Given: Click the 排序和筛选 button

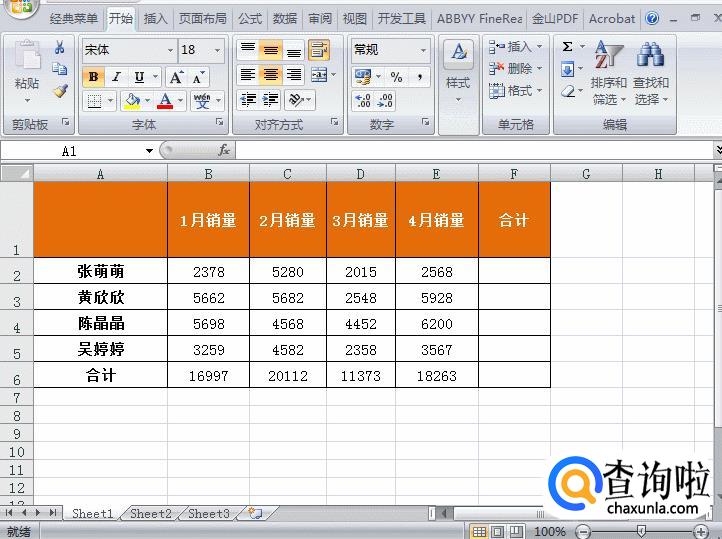Looking at the screenshot, I should [608, 73].
